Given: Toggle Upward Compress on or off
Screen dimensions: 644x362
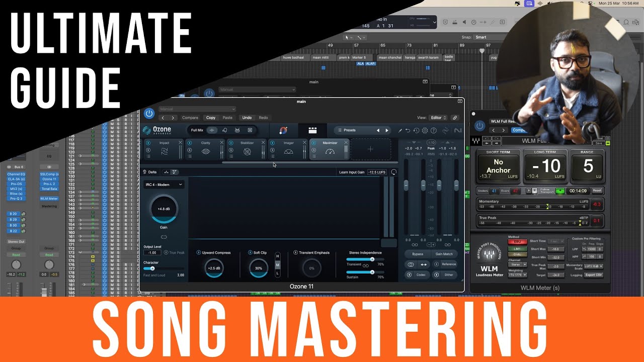Looking at the screenshot, I should pyautogui.click(x=199, y=252).
